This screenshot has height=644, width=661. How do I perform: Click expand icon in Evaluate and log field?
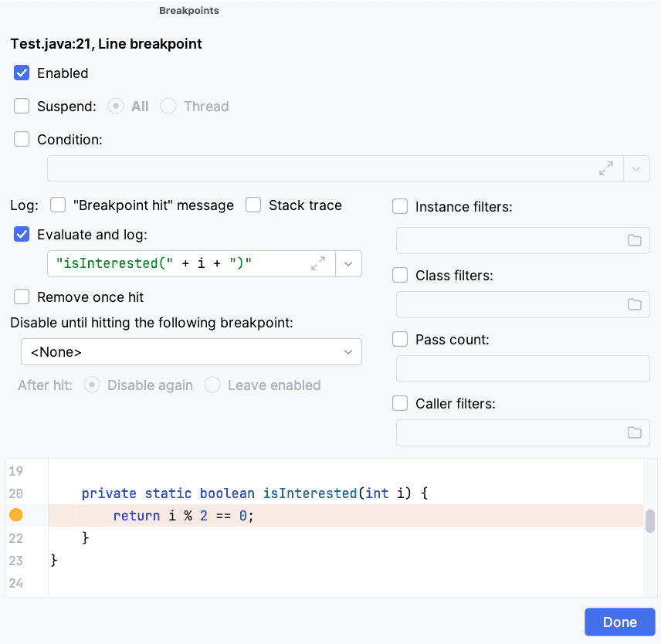point(318,264)
